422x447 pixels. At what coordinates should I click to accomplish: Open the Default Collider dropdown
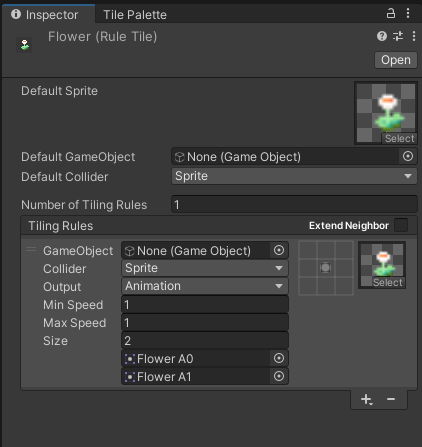click(294, 176)
